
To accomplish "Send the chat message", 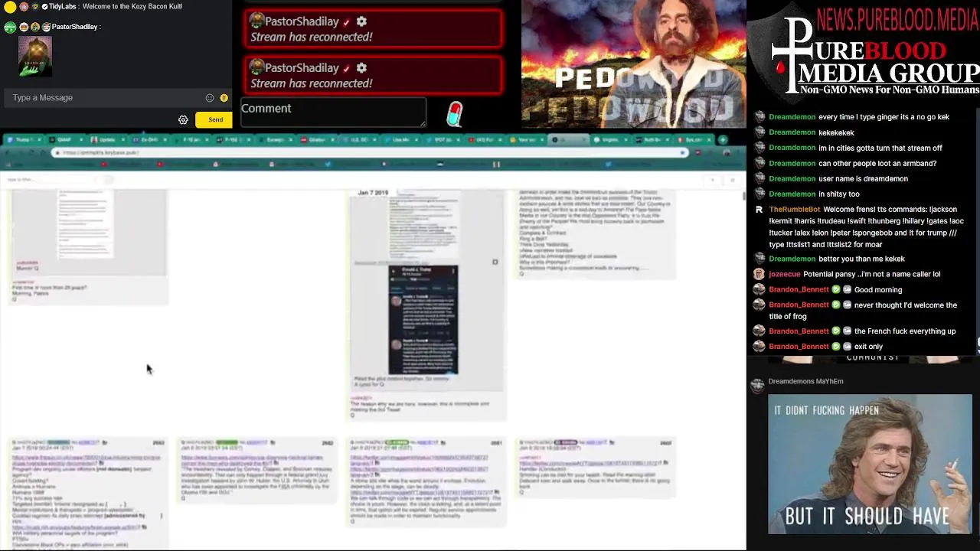I will click(x=215, y=120).
